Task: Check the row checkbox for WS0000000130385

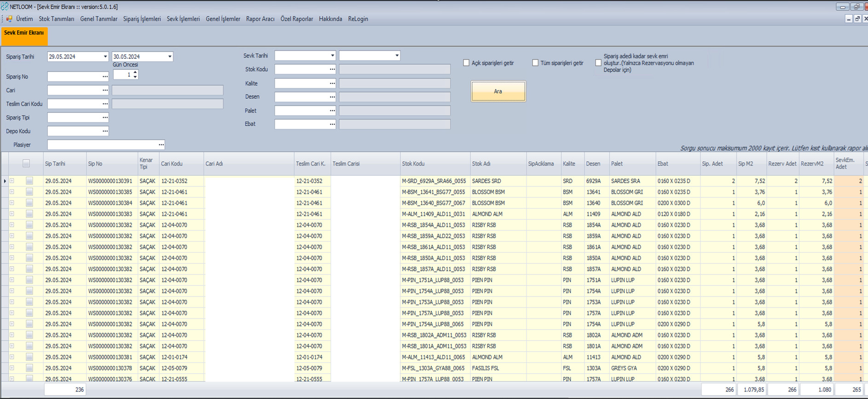Action: [29, 192]
